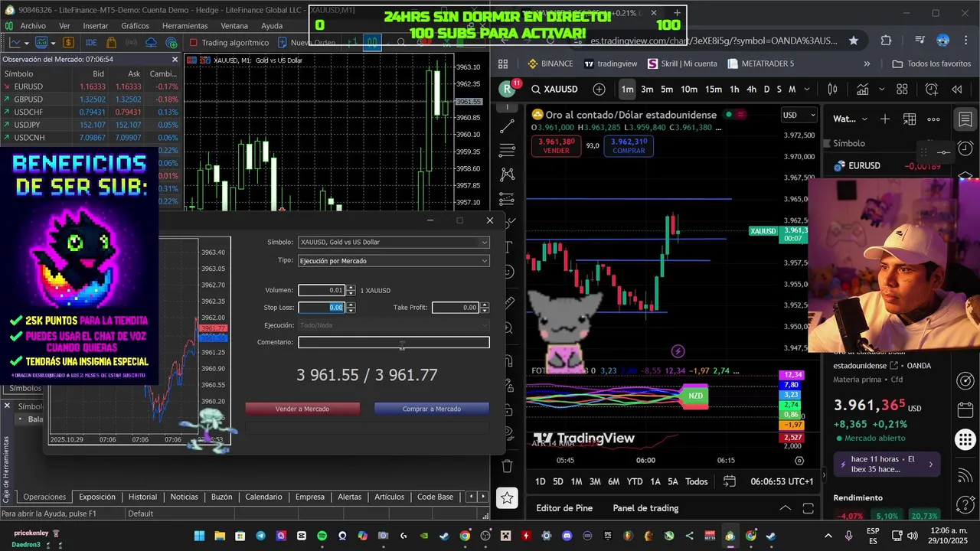Click the Take Profit spinner arrows
The width and height of the screenshot is (980, 551).
coord(485,308)
